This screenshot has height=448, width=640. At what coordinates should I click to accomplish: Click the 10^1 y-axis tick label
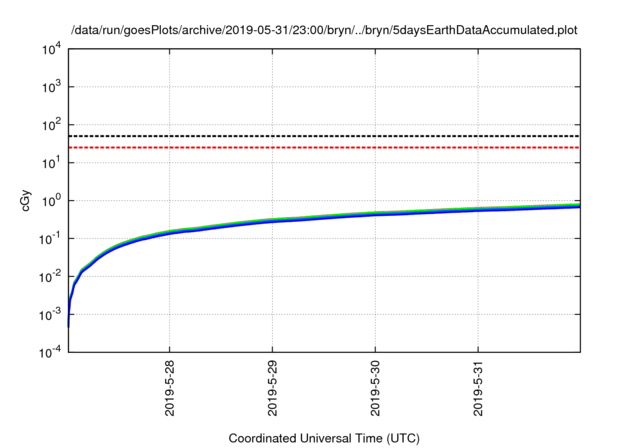pyautogui.click(x=51, y=163)
